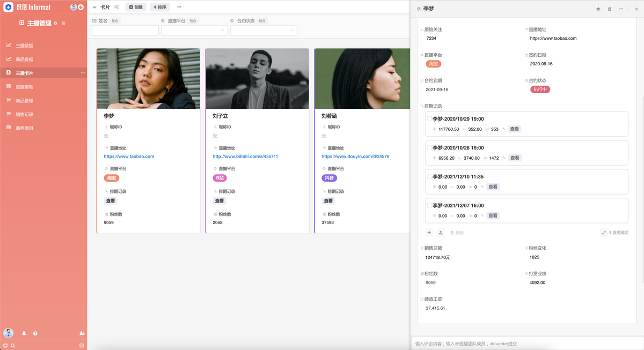The height and width of the screenshot is (350, 644).
Task: Star the 李梦 record
Action: point(598,9)
